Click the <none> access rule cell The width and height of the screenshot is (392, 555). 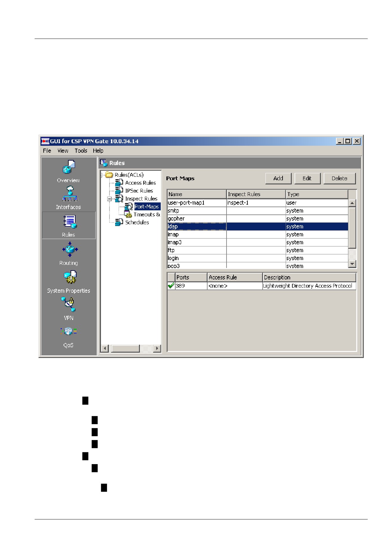235,286
